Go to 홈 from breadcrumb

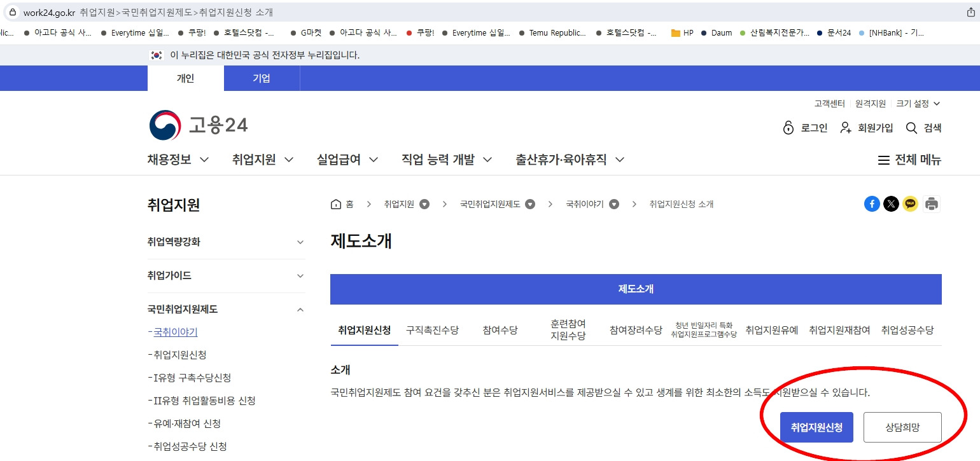[x=342, y=204]
